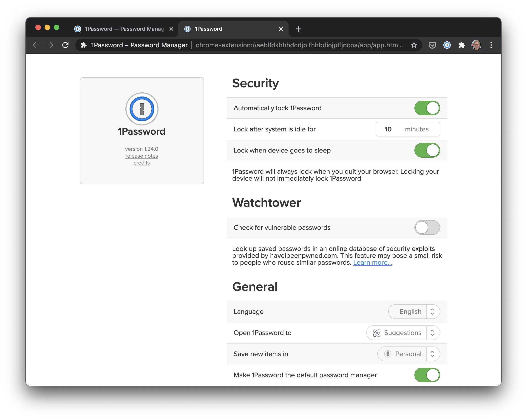Follow the Learn more... link

pyautogui.click(x=373, y=262)
